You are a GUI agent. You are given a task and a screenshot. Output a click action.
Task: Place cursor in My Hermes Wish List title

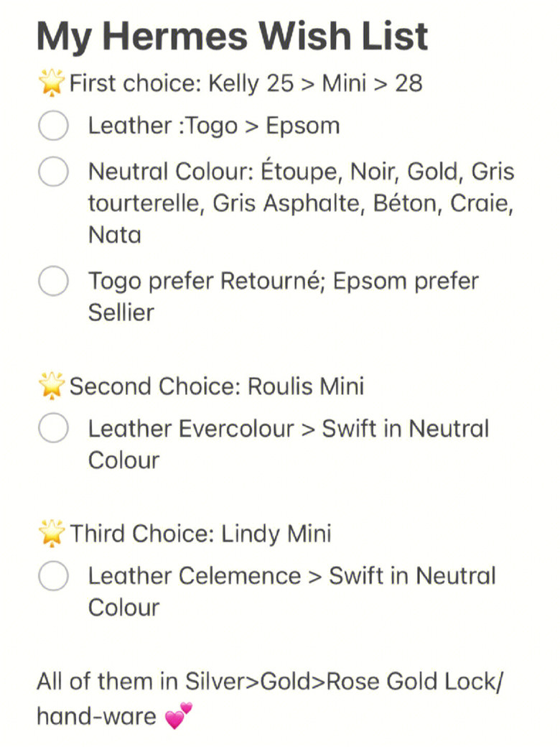233,36
